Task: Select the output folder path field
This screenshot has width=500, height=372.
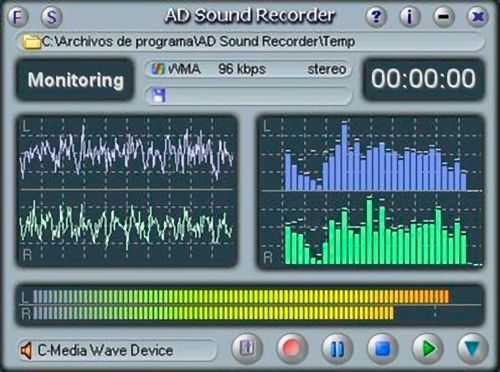Action: pos(250,42)
